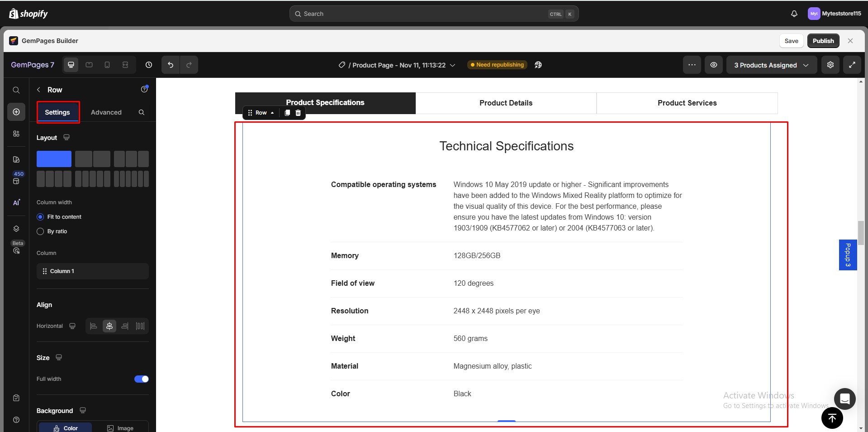Toggle the Full width switch
This screenshot has height=432, width=868.
[141, 379]
